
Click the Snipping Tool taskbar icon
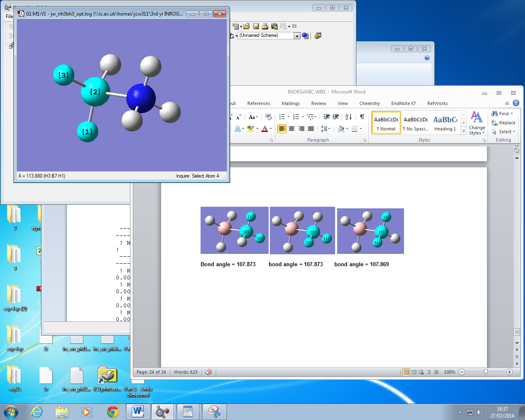tap(215, 411)
